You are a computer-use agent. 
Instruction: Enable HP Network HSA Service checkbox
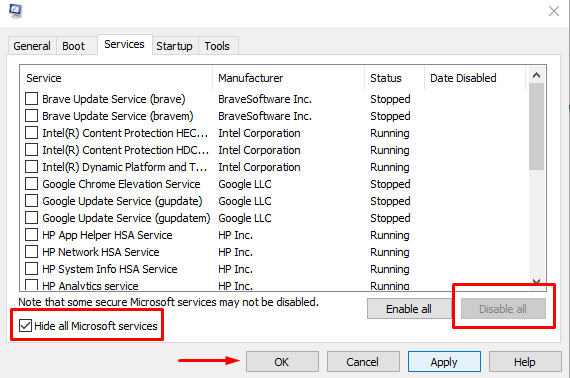[31, 252]
